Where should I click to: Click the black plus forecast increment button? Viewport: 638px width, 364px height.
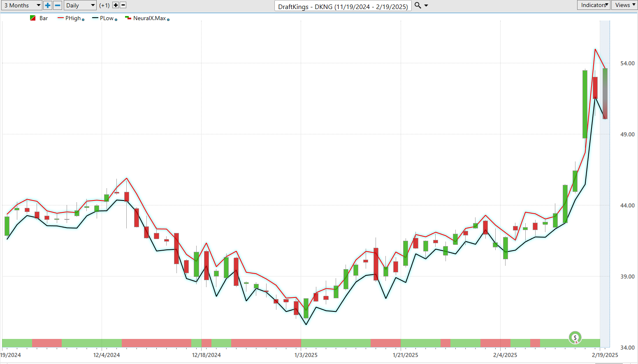click(x=116, y=5)
